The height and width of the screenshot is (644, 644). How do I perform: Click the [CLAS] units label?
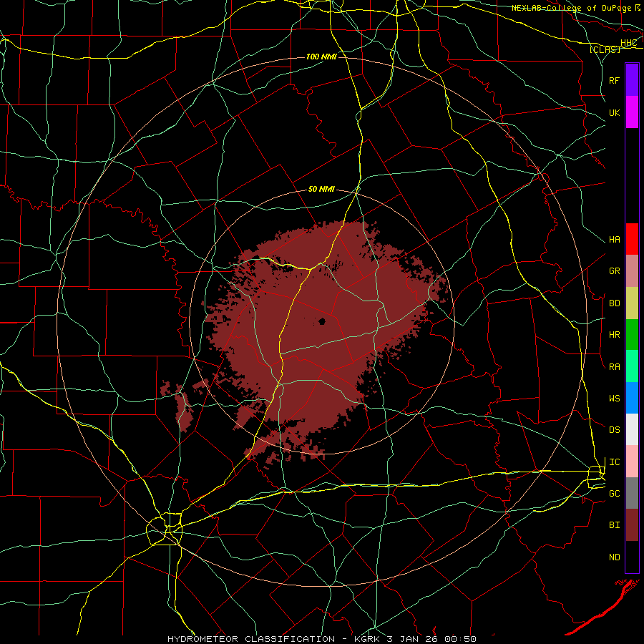[x=605, y=49]
